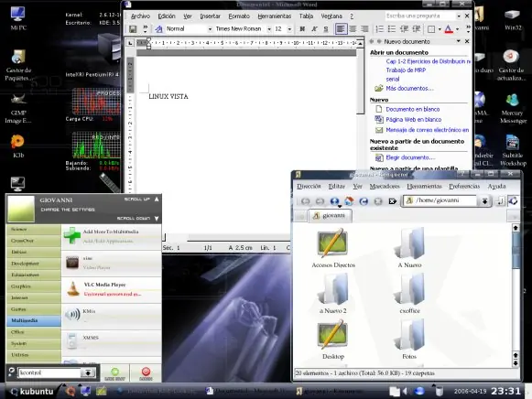Open the Trabajo de MRP document link
The image size is (532, 399).
click(x=406, y=70)
